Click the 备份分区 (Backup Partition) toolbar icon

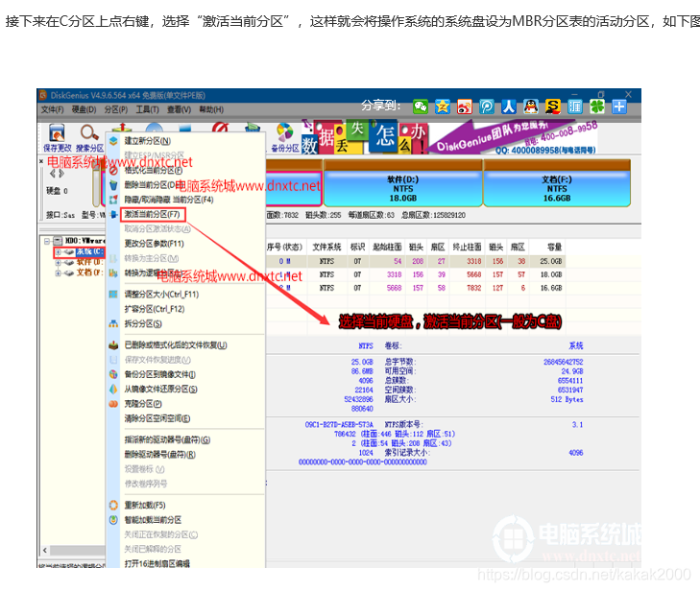tap(285, 132)
